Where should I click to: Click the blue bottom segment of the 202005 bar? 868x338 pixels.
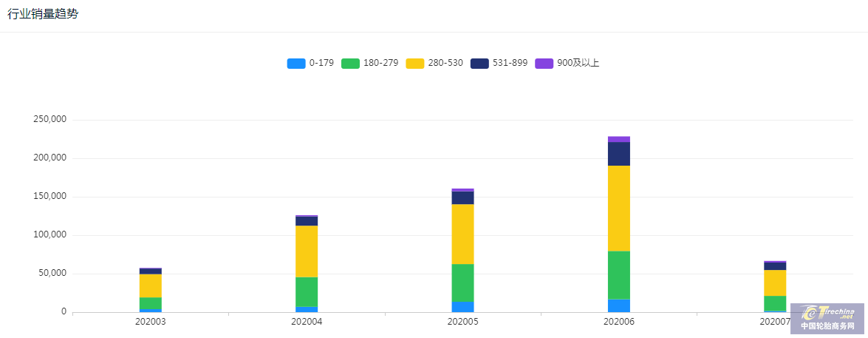[462, 307]
